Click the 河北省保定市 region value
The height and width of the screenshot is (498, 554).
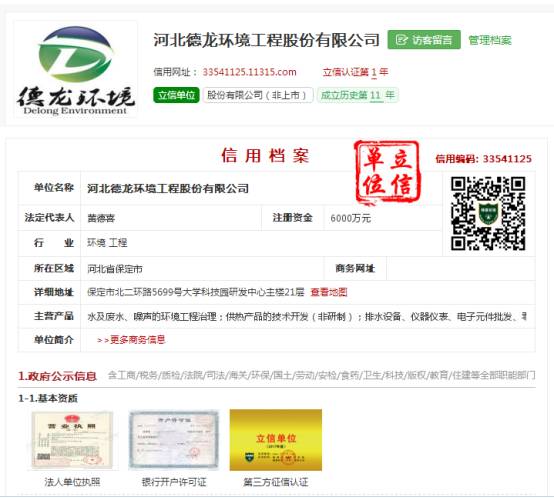point(115,269)
